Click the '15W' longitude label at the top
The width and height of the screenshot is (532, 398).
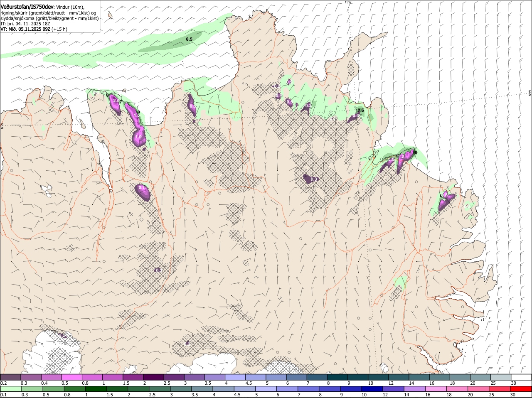click(x=348, y=2)
